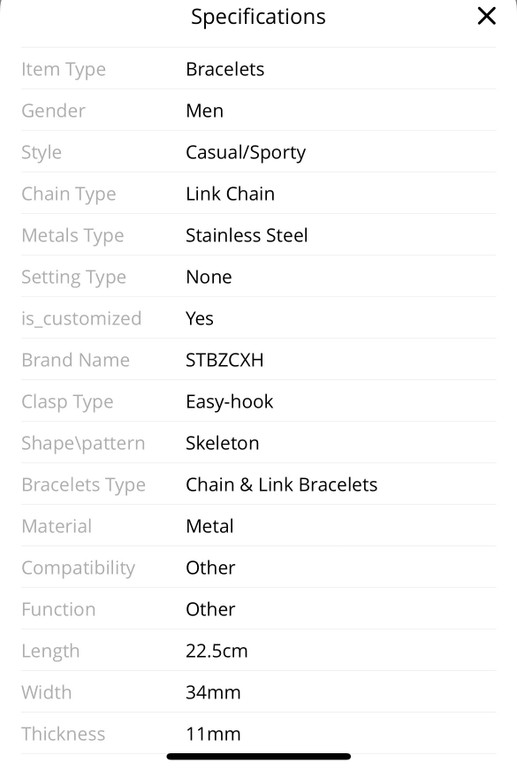The image size is (517, 770).
Task: Select the Shape\pattern Skeleton value
Action: pos(222,443)
